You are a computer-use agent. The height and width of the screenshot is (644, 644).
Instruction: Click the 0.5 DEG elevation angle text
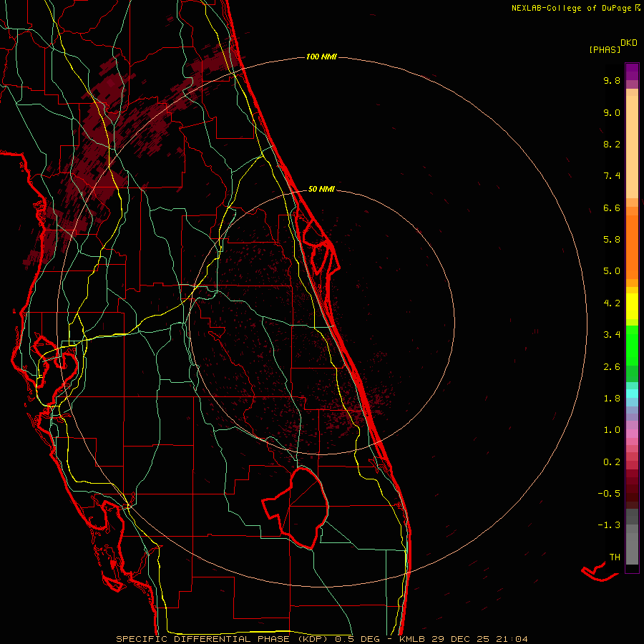(357, 639)
